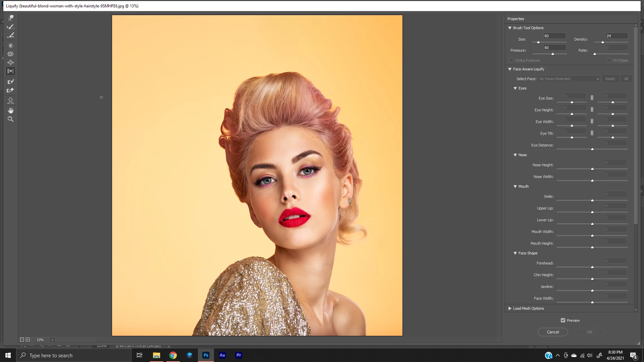Open the Select Face dropdown
Screen dimensions: 644x362
point(569,79)
